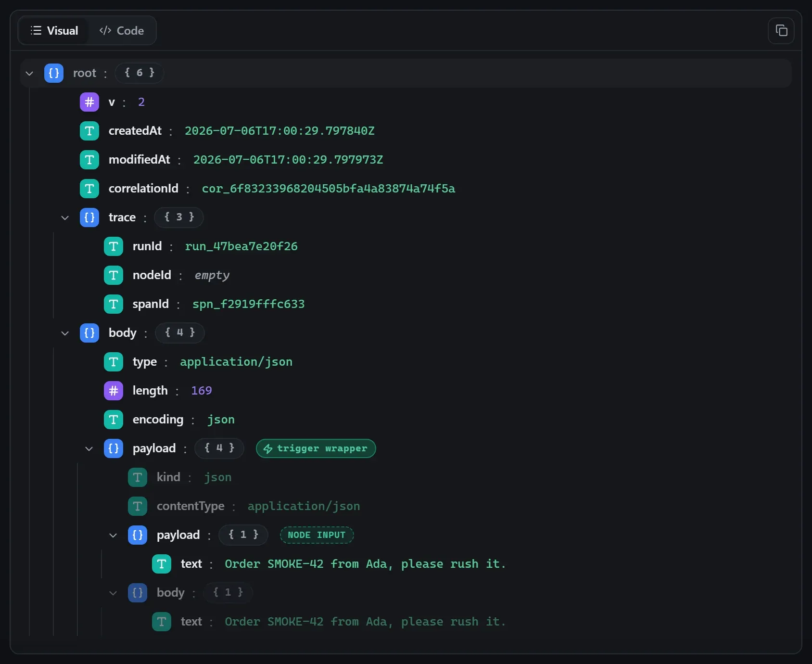
Task: Click the nested body { 1 } count badge
Action: tap(228, 593)
